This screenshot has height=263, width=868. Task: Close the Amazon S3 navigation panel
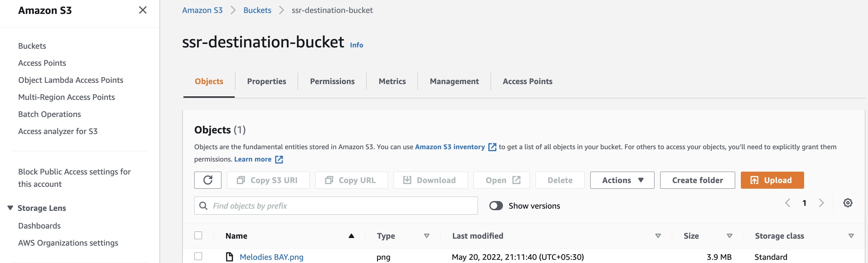143,10
